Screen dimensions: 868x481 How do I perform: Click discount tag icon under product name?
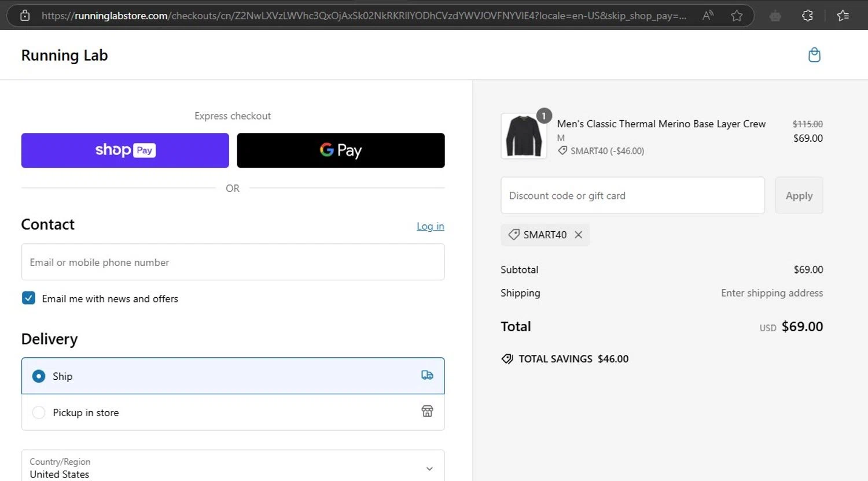pos(562,151)
